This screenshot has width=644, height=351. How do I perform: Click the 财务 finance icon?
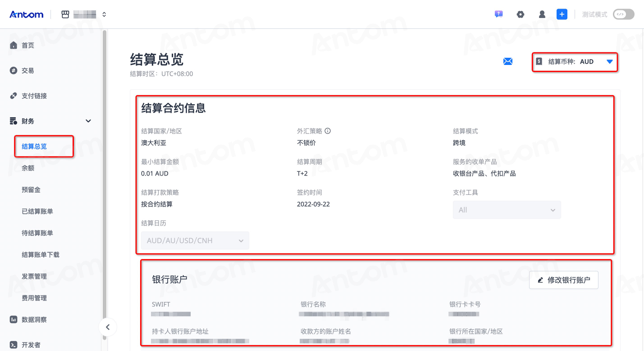[14, 121]
